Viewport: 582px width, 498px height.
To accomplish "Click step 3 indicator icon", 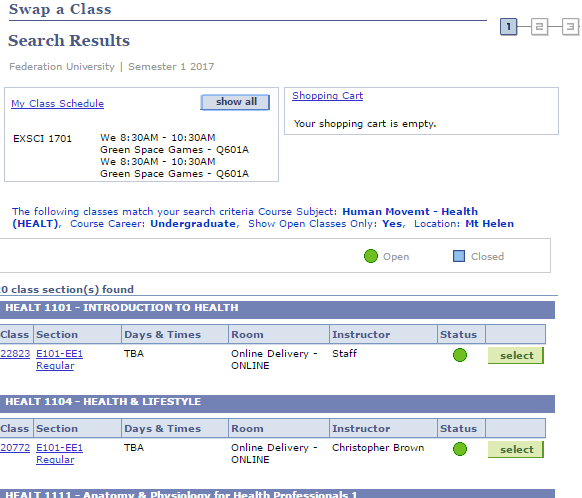I will 570,27.
